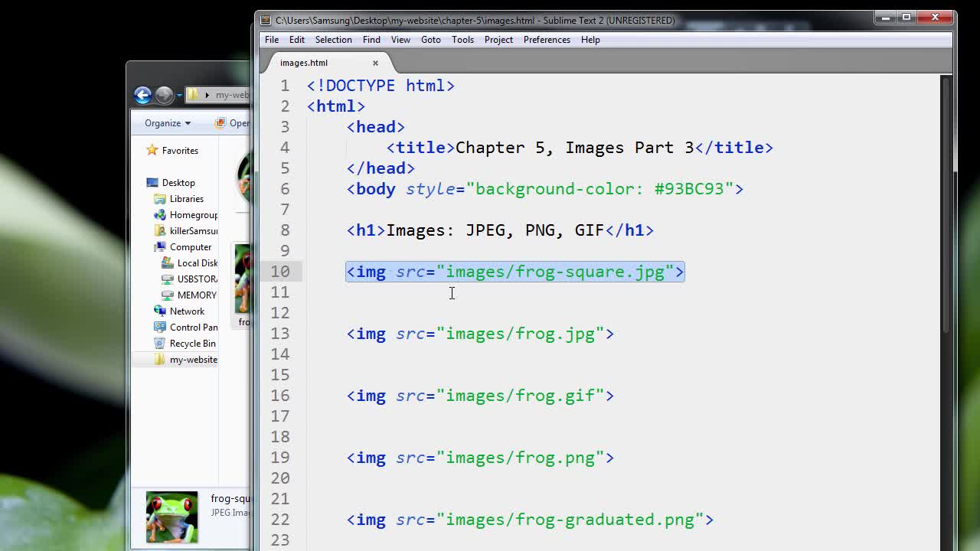Click the Back arrow in Explorer window
Image resolution: width=980 pixels, height=551 pixels.
pyautogui.click(x=142, y=95)
